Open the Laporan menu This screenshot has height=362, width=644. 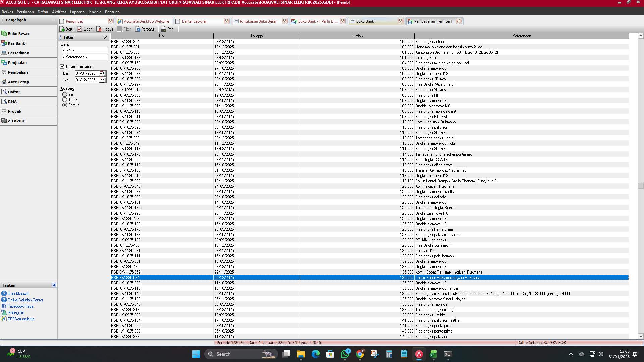pyautogui.click(x=77, y=12)
